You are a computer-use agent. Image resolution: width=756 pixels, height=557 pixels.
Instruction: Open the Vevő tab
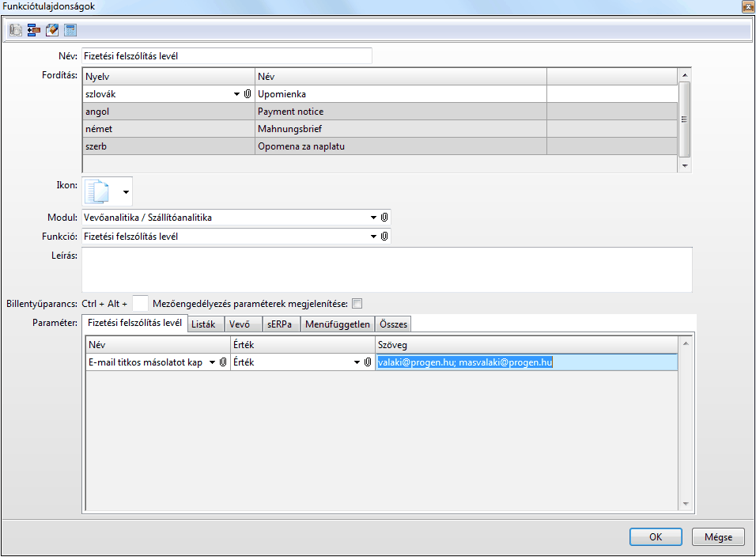tap(244, 324)
